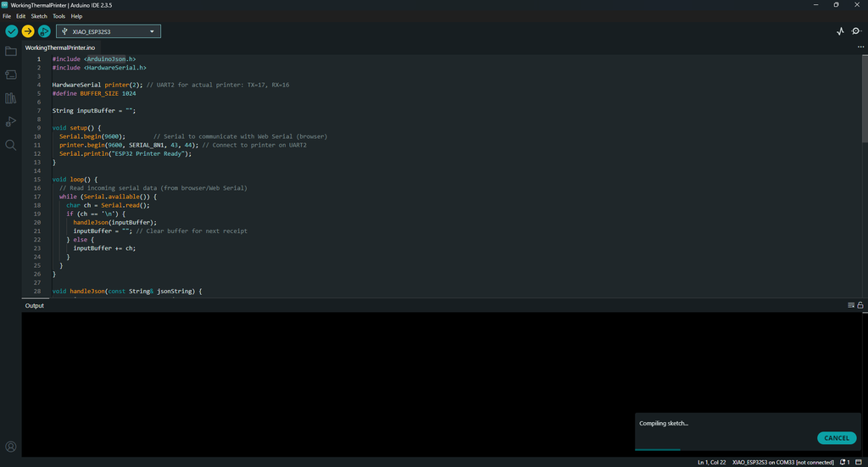Clear the output using the Output panel icon
The height and width of the screenshot is (467, 868).
tap(851, 305)
